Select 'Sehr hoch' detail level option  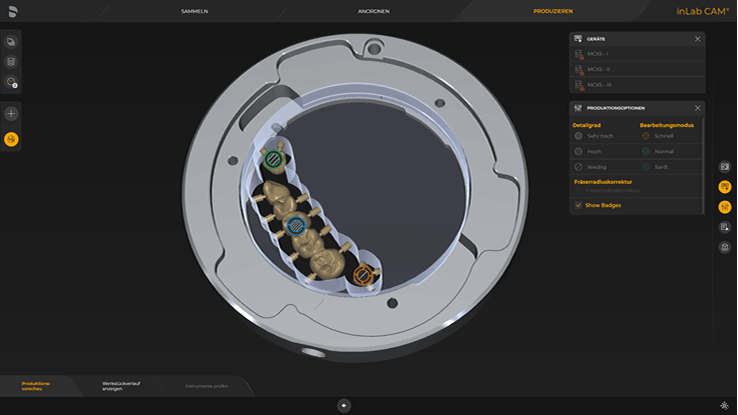(x=579, y=135)
